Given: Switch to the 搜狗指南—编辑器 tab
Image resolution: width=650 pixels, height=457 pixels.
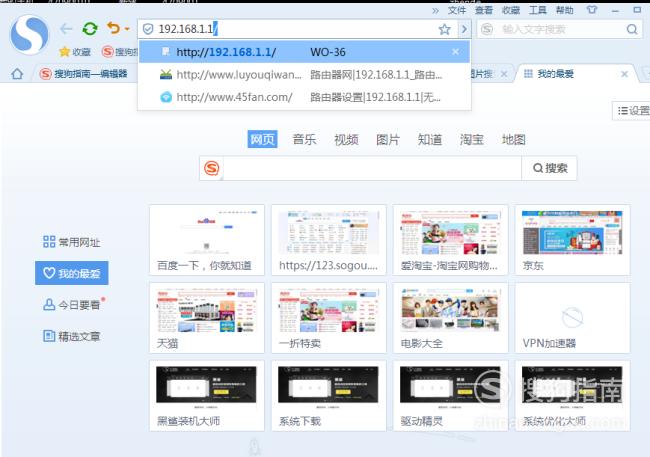Looking at the screenshot, I should tap(84, 74).
